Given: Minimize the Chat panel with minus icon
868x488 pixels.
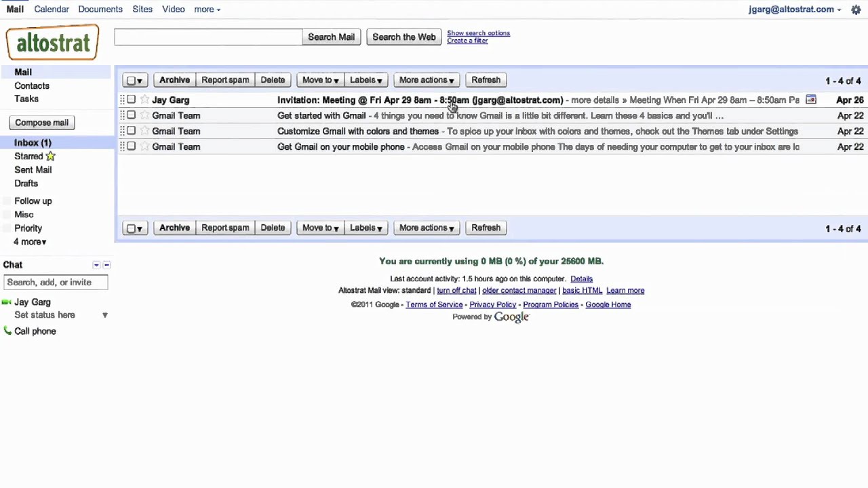Looking at the screenshot, I should pyautogui.click(x=106, y=265).
